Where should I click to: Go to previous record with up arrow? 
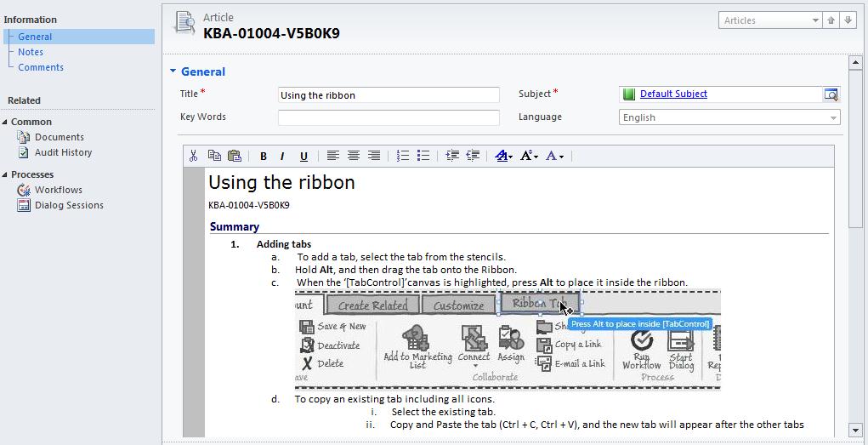click(x=831, y=20)
